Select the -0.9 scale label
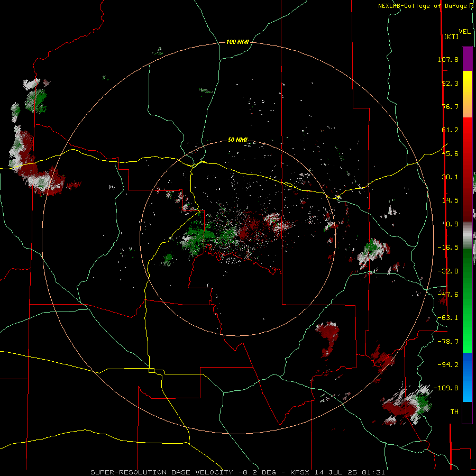Screen dimensions: 476x476 [x=450, y=224]
